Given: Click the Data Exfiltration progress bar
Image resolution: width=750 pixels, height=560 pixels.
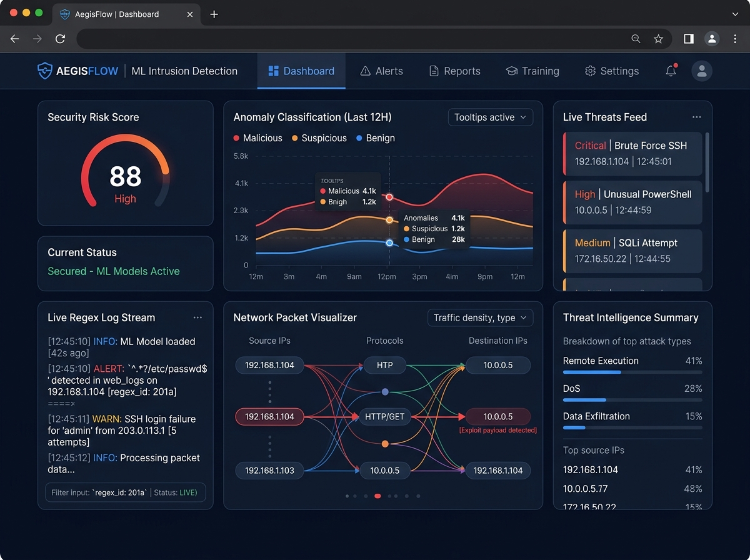Looking at the screenshot, I should click(632, 427).
